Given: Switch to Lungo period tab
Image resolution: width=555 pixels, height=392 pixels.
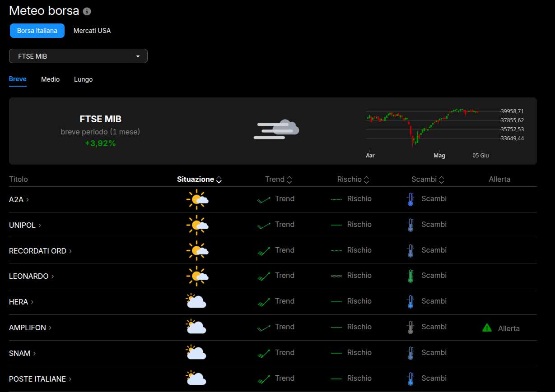Looking at the screenshot, I should (83, 79).
